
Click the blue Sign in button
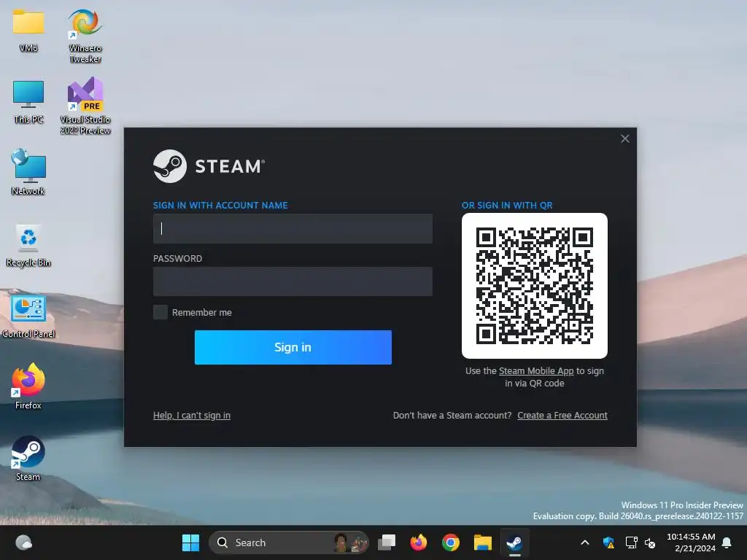pos(293,347)
